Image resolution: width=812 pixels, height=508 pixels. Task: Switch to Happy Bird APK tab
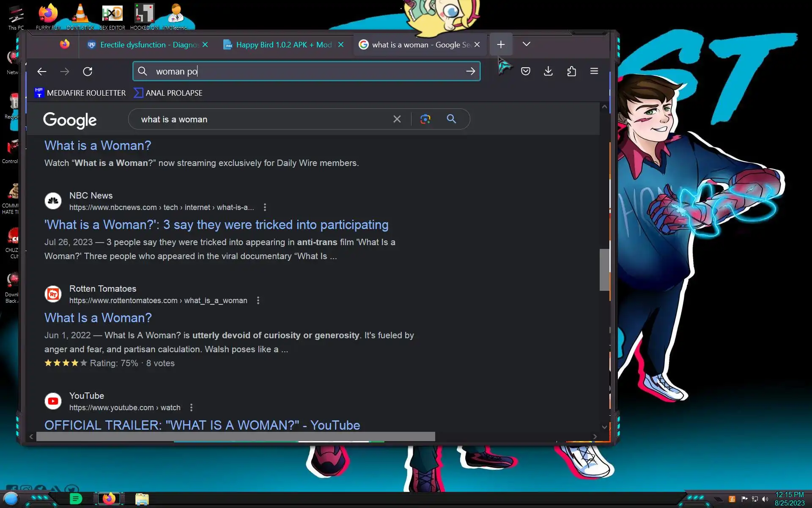pyautogui.click(x=279, y=45)
